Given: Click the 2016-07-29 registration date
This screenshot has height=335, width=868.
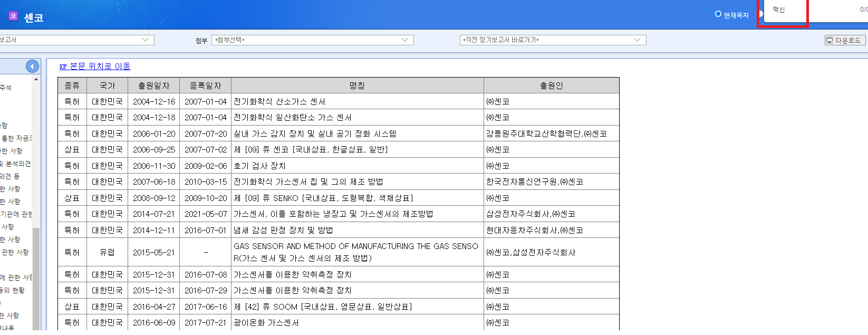Looking at the screenshot, I should (x=206, y=290).
